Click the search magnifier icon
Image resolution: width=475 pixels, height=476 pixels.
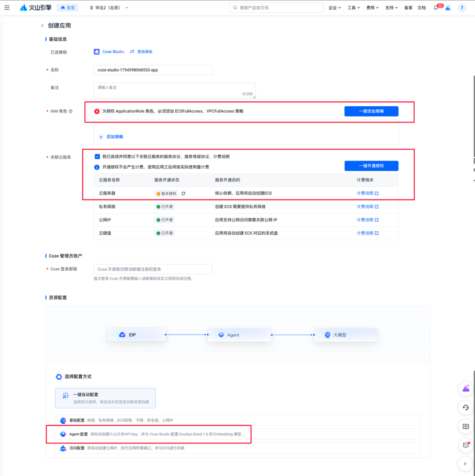pos(235,7)
